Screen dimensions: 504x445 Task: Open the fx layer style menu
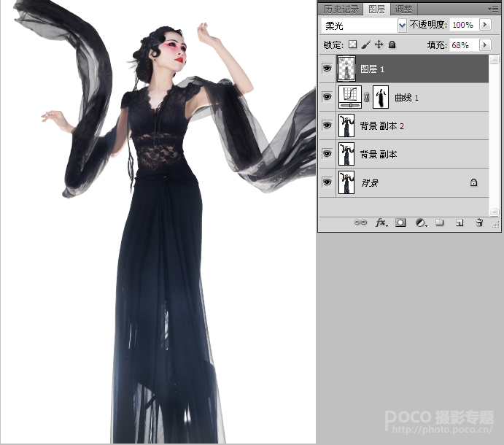[x=381, y=222]
